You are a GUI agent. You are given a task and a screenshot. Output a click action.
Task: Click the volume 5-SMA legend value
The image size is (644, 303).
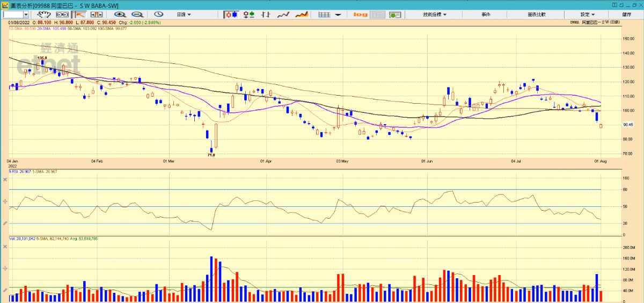52,238
